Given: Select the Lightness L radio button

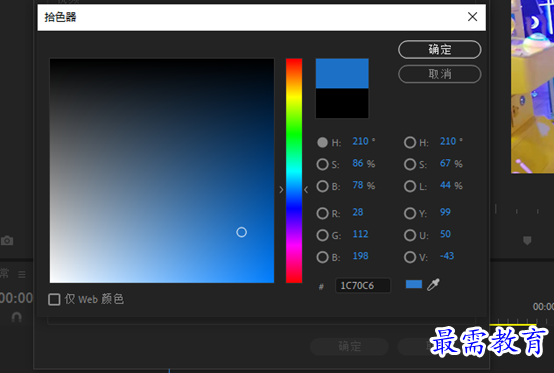Looking at the screenshot, I should 410,186.
